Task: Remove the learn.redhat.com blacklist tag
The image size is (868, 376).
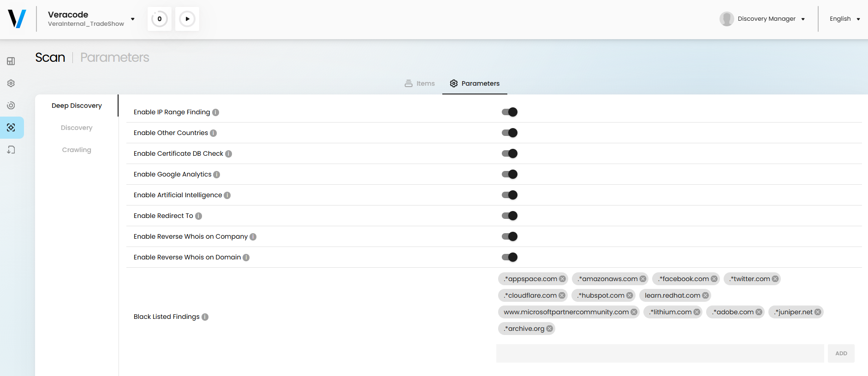Action: (x=705, y=295)
